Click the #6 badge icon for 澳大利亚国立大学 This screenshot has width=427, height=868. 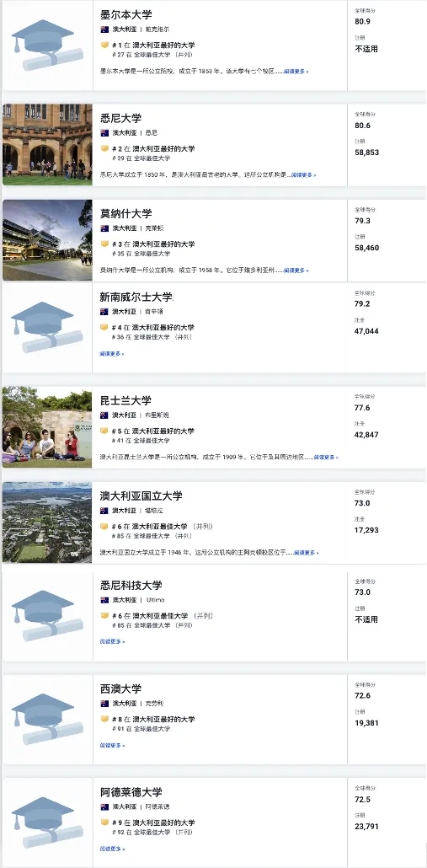pos(104,527)
